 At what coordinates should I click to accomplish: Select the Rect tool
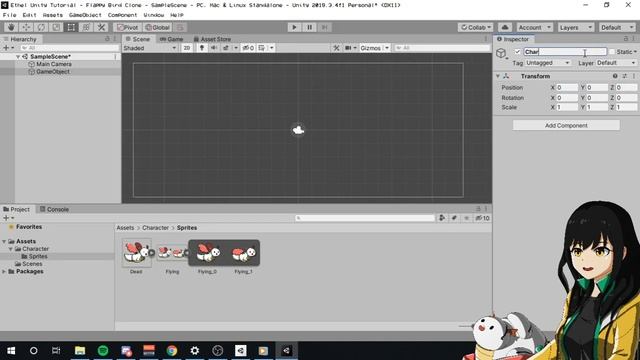pos(71,27)
